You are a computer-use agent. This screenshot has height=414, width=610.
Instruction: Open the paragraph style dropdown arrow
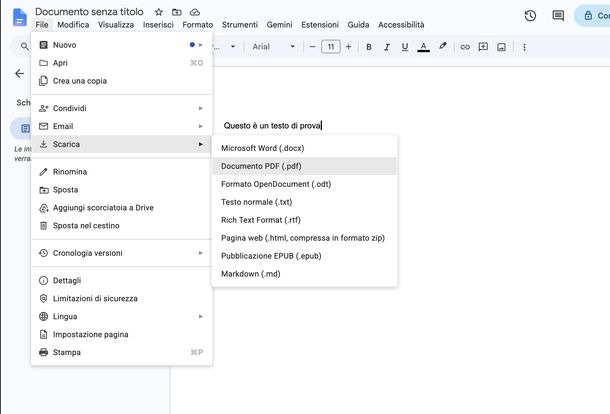pos(233,47)
